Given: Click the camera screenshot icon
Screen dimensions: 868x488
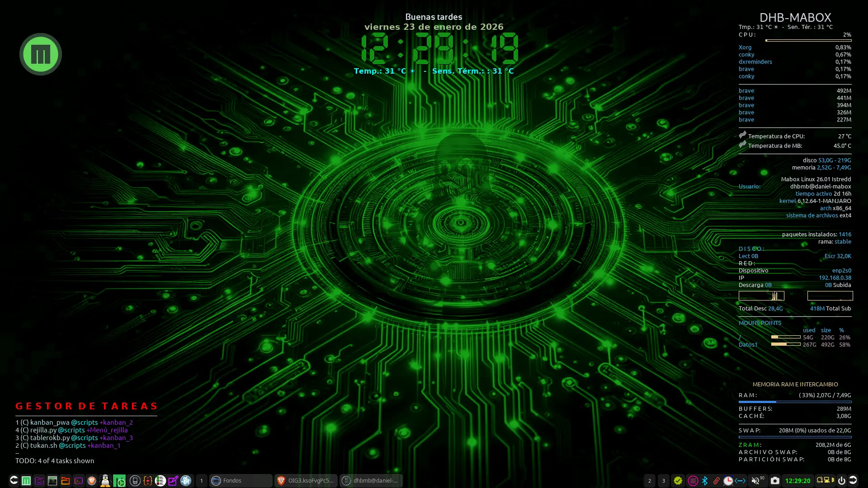Looking at the screenshot, I should click(775, 481).
